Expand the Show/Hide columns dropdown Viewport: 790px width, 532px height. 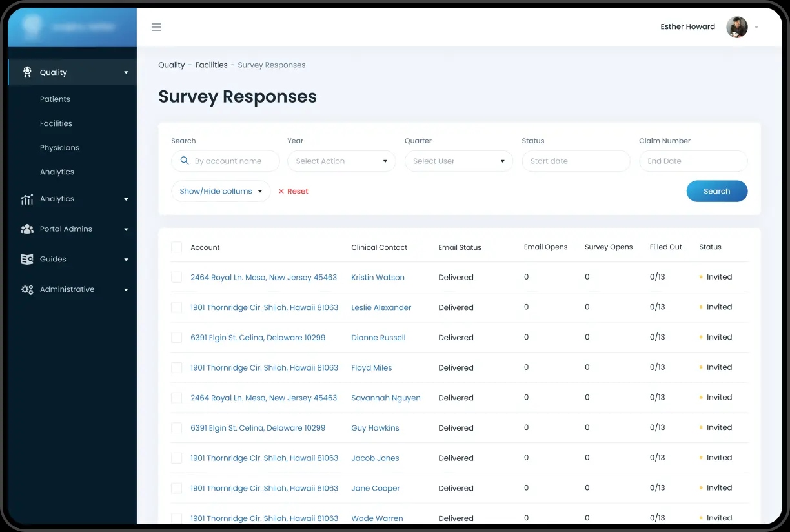(x=221, y=192)
